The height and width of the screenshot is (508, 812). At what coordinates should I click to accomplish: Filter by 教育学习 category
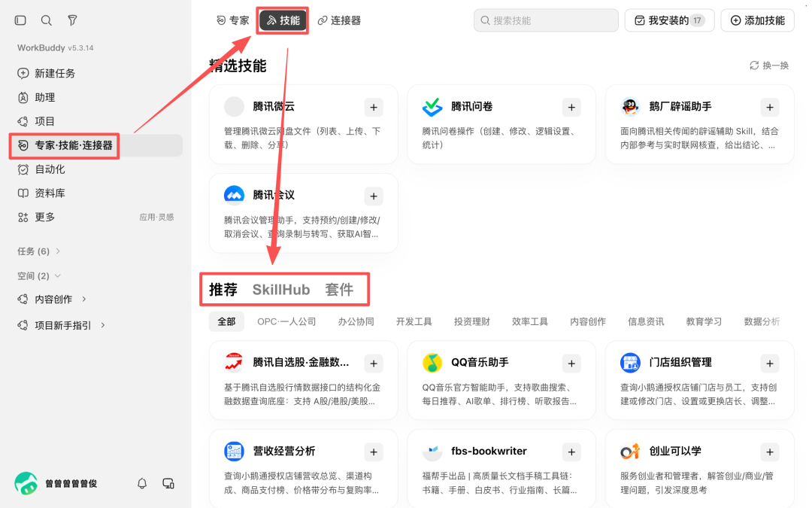704,321
